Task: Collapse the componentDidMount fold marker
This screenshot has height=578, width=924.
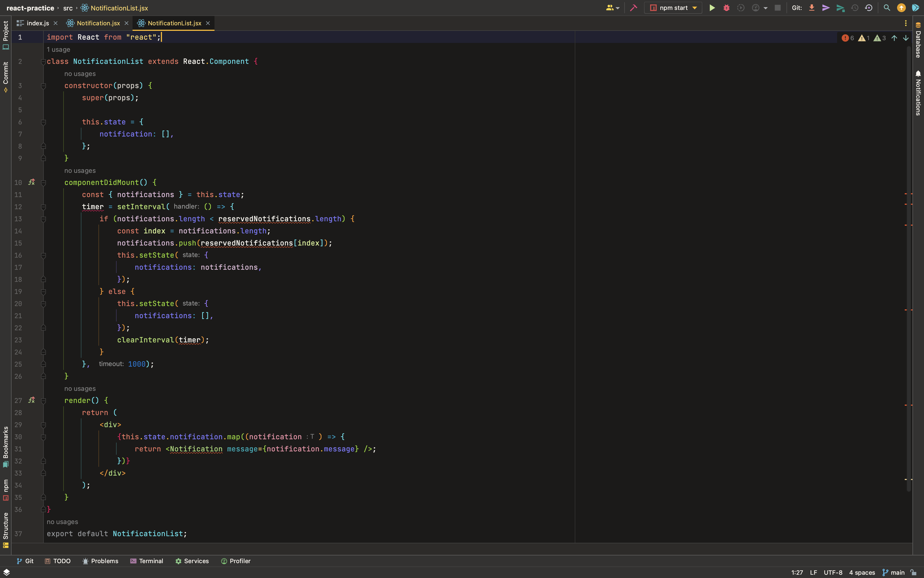Action: (x=43, y=183)
